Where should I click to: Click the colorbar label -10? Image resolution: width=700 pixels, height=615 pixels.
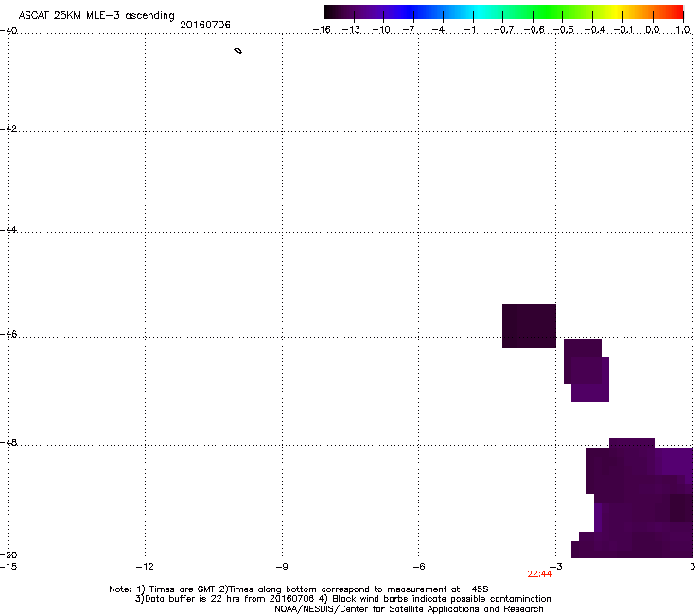pos(381,30)
